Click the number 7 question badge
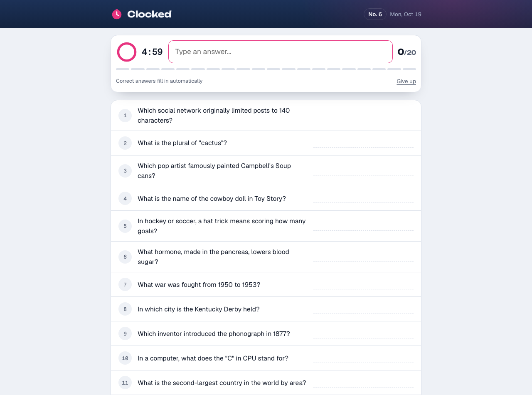 [x=125, y=284]
